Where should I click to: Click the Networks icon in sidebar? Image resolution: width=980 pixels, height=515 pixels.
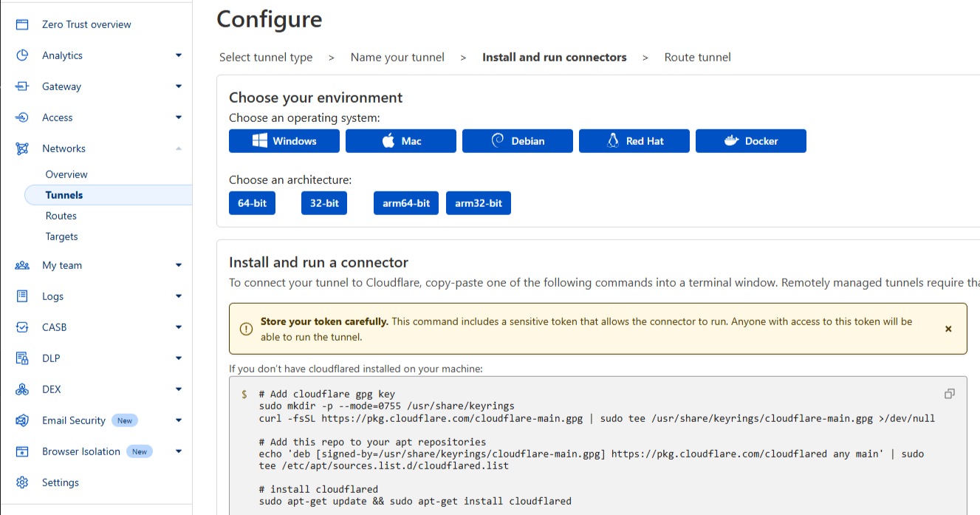tap(22, 149)
